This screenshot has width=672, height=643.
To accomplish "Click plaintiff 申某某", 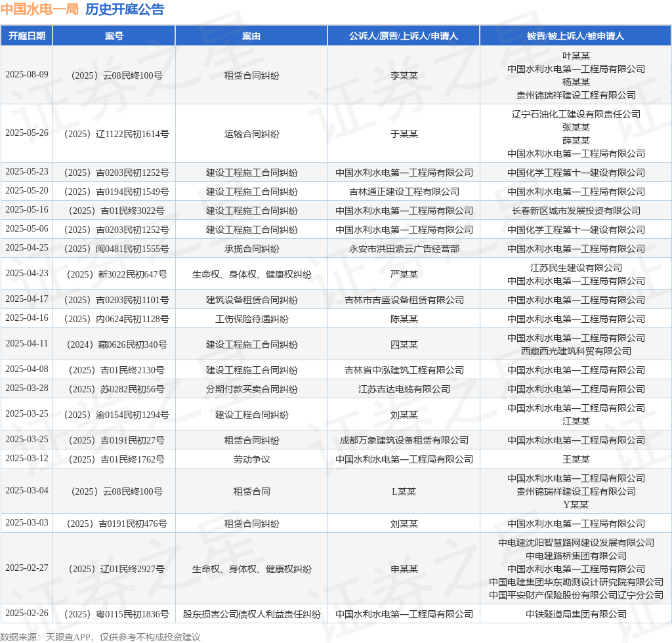I will click(404, 569).
